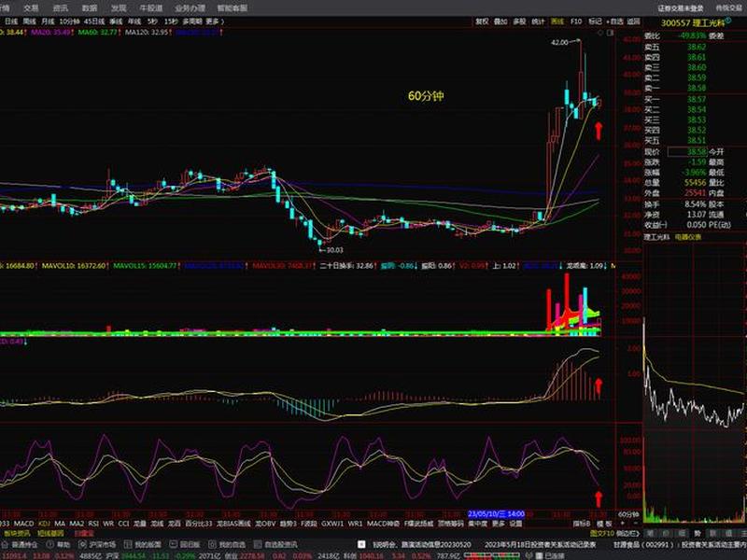Image resolution: width=747 pixels, height=560 pixels.
Task: Open the 发现 menu
Action: [119, 8]
